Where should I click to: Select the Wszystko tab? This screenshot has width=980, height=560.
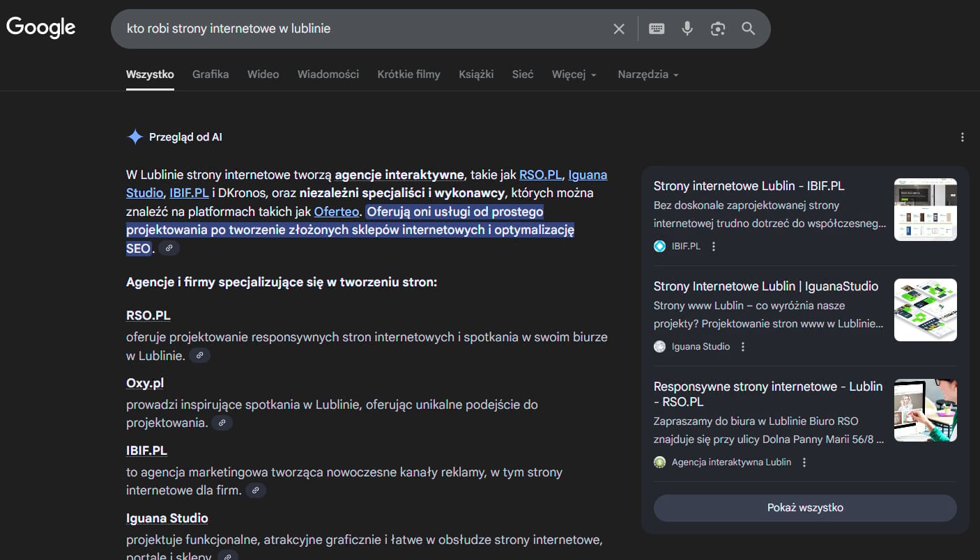pos(150,75)
